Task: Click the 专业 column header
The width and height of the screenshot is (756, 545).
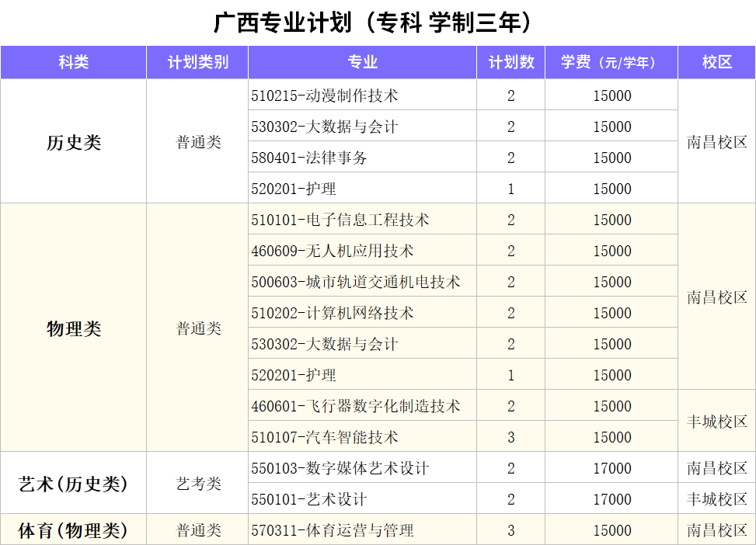Action: click(x=362, y=63)
